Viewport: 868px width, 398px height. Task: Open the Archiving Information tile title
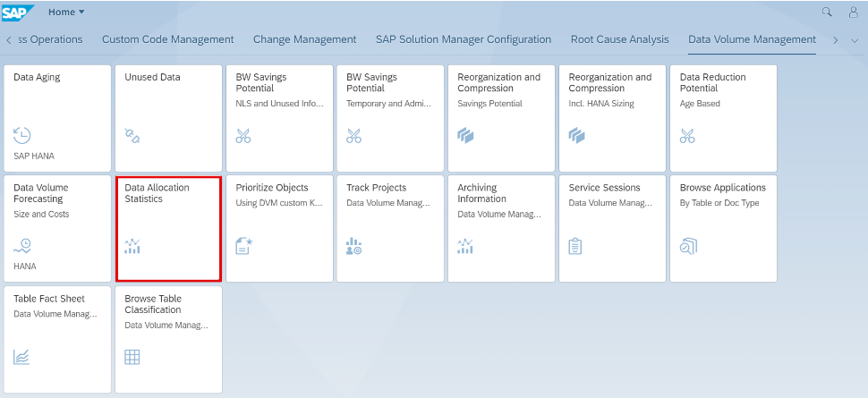click(x=481, y=193)
